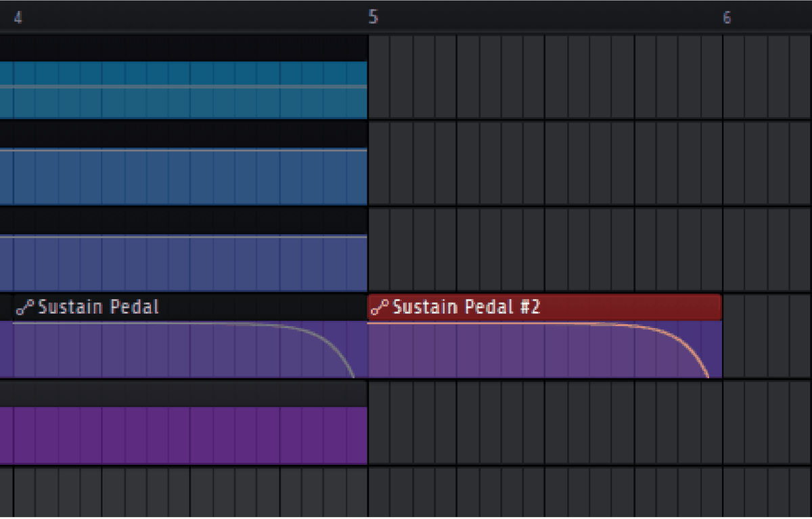Click bar 5 marker in timeline ruler

373,18
